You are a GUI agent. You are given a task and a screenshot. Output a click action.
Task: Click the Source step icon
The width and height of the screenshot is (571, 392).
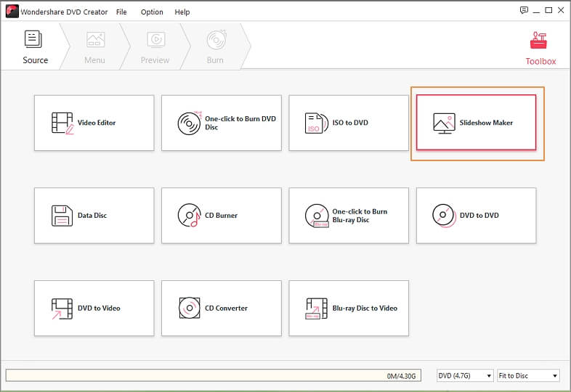(33, 39)
